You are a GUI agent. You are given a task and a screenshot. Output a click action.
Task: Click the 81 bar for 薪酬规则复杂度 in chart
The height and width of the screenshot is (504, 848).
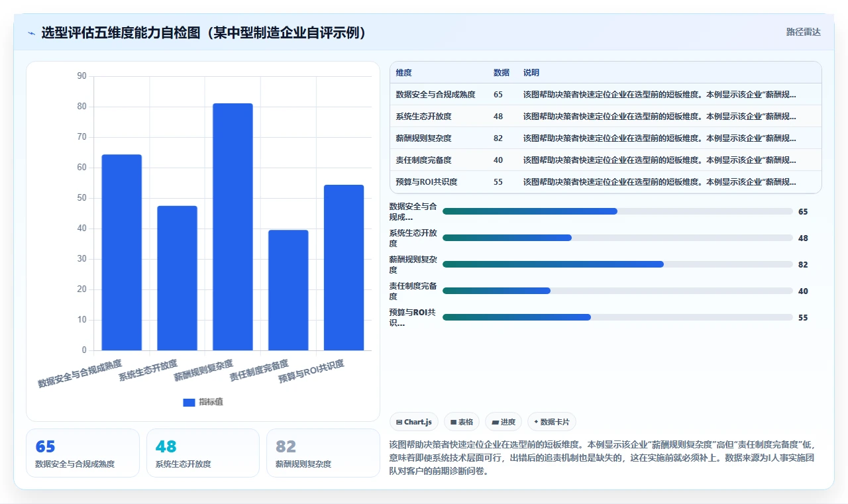pyautogui.click(x=233, y=227)
